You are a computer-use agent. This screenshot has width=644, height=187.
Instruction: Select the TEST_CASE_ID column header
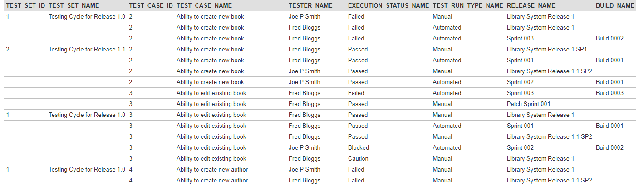(151, 6)
